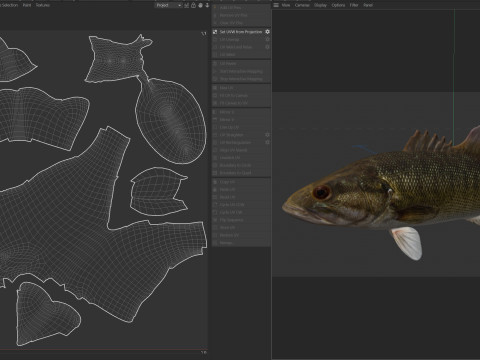Open Set UVW from Projection options gear
This screenshot has width=480, height=360.
pyautogui.click(x=267, y=32)
